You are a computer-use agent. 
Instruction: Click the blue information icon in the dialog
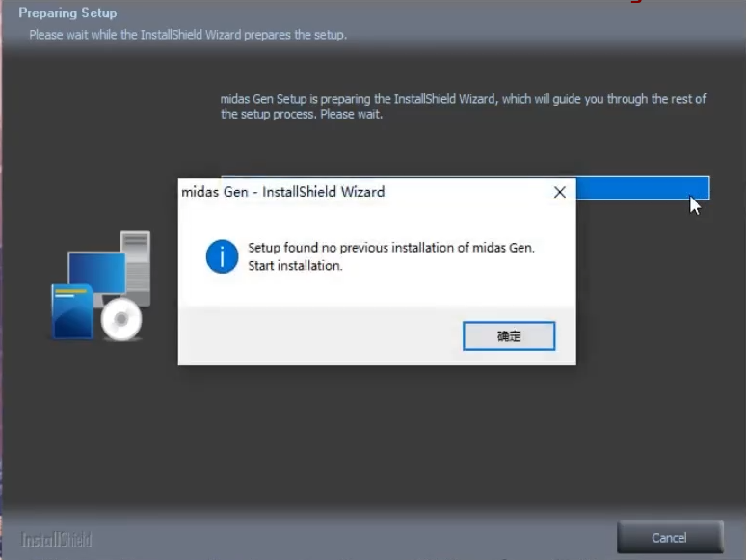coord(222,256)
